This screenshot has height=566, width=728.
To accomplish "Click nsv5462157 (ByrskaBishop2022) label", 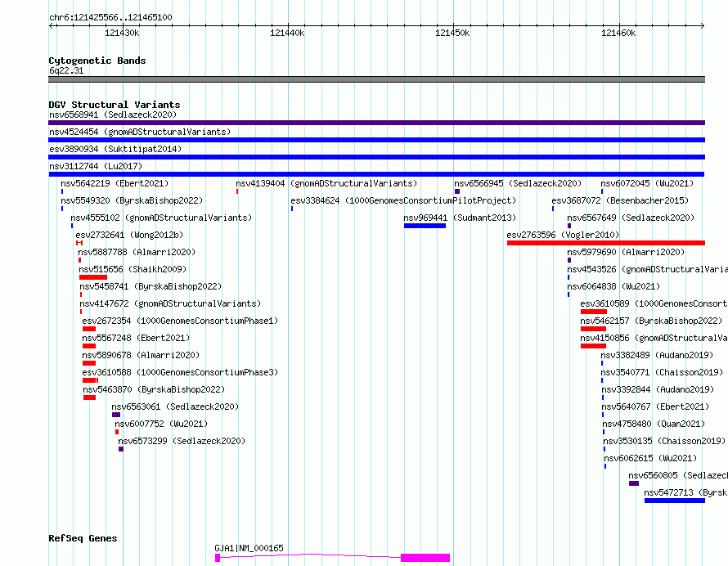I will (651, 321).
